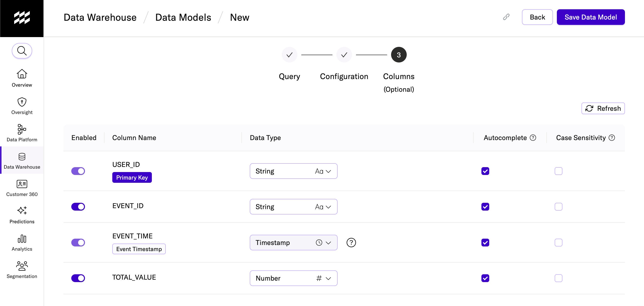Open Predictions sparkle icon
Viewport: 644px width, 306px height.
pos(22,210)
